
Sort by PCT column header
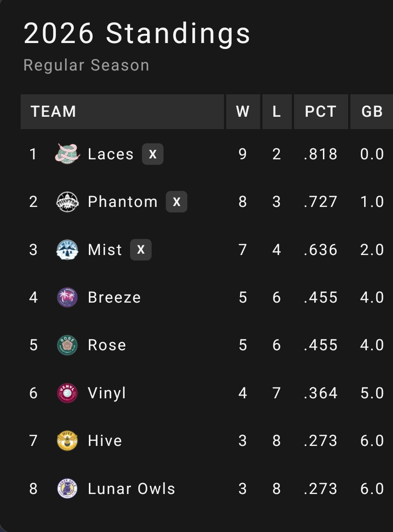(x=321, y=112)
